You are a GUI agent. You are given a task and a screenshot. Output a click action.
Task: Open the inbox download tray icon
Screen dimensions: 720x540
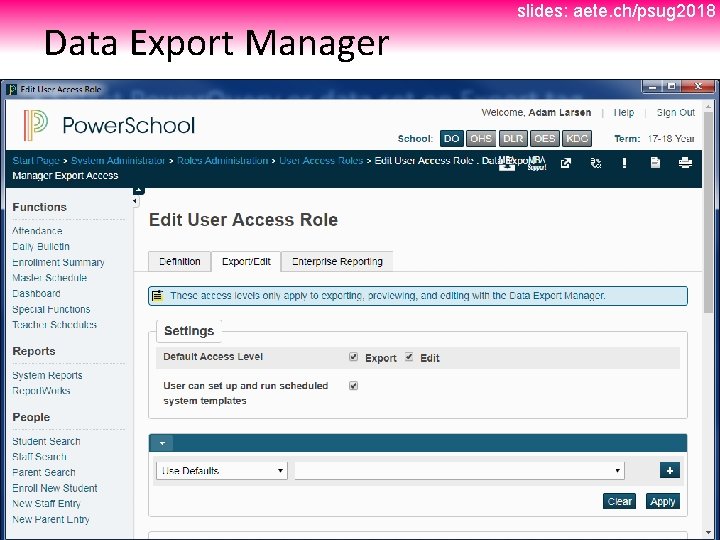coord(507,163)
